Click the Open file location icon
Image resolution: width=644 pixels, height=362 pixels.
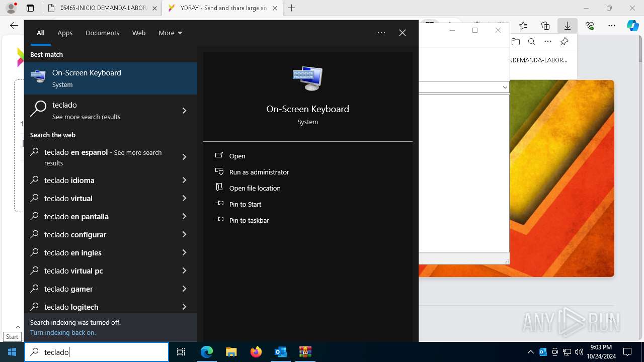pos(219,188)
